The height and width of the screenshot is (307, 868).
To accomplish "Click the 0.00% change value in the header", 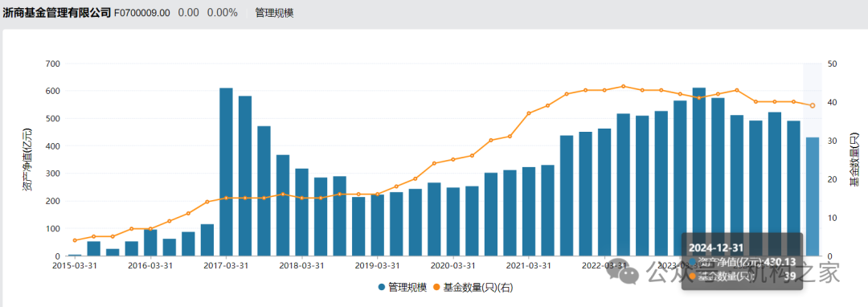I will (223, 13).
